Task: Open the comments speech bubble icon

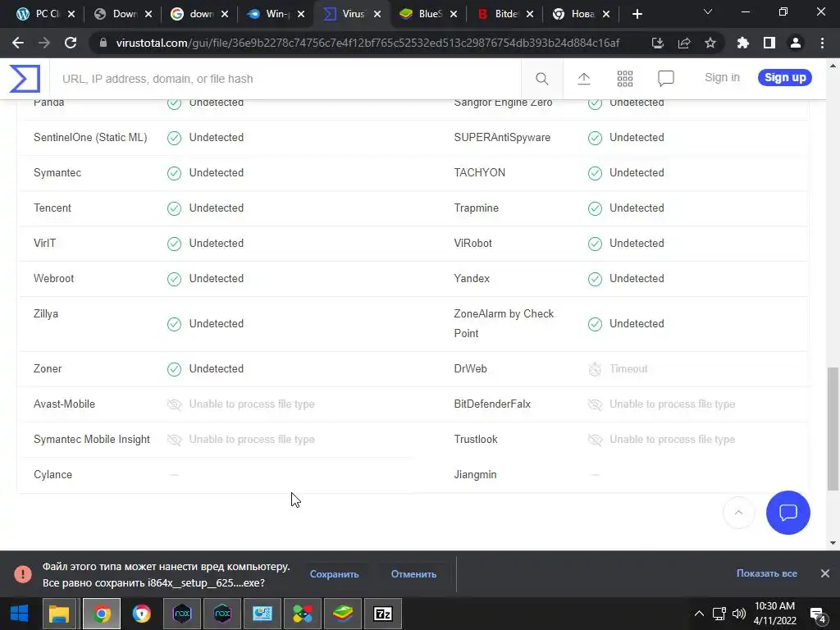Action: pyautogui.click(x=666, y=79)
